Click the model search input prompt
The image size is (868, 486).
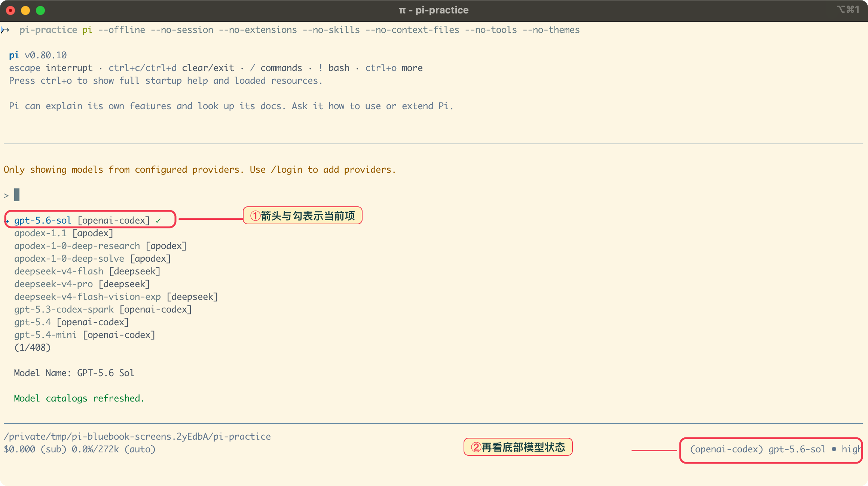coord(12,195)
